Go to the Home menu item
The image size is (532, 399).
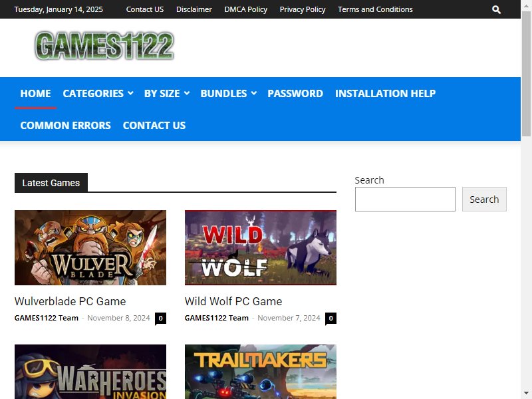[x=36, y=93]
